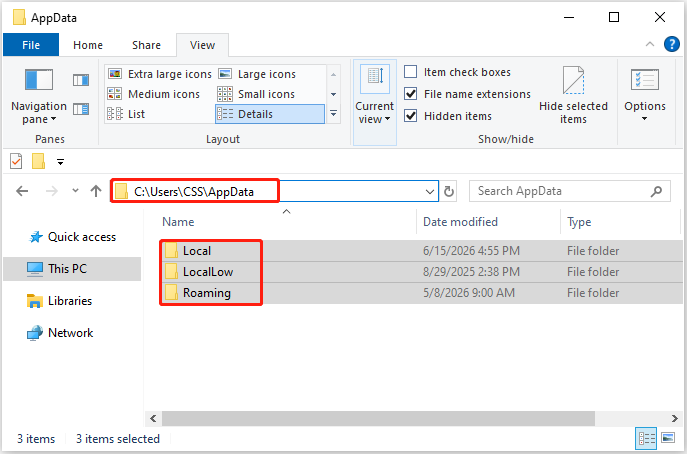Switch to large thumbnails status icon
The height and width of the screenshot is (454, 687).
(668, 438)
